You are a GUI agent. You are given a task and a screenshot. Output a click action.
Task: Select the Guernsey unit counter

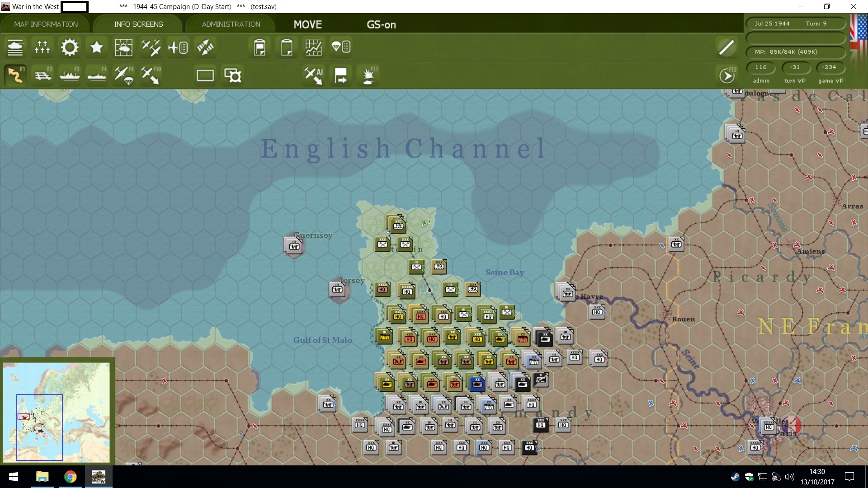(294, 246)
